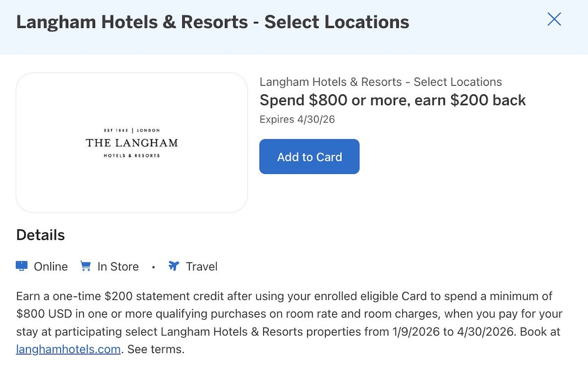
Task: Click the In Store label text
Action: coord(118,266)
